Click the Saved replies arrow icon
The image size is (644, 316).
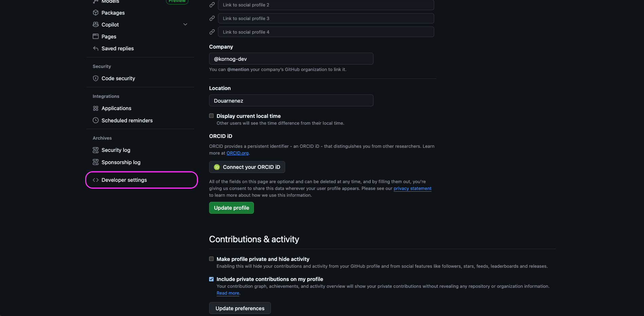click(x=96, y=48)
